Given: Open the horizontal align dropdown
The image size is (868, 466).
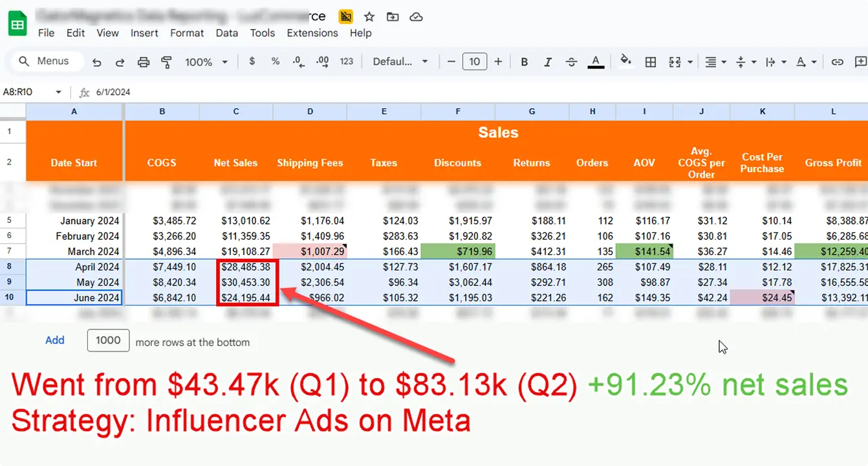Looking at the screenshot, I should pos(715,62).
